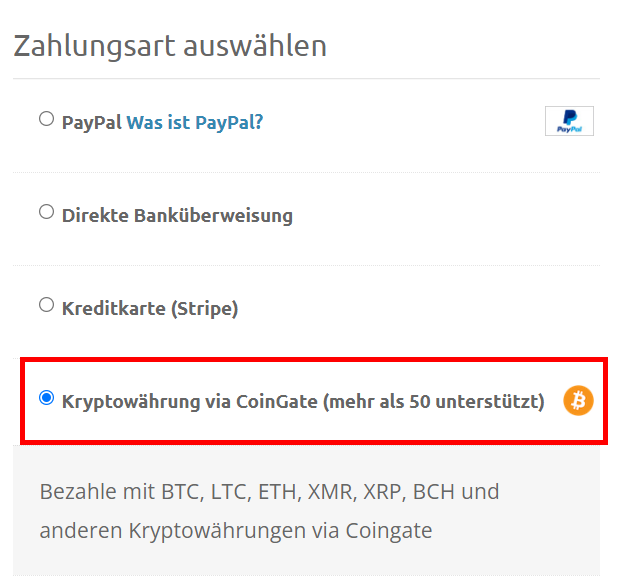Click the selected CoinGate radio button
This screenshot has height=587, width=622.
(46, 398)
